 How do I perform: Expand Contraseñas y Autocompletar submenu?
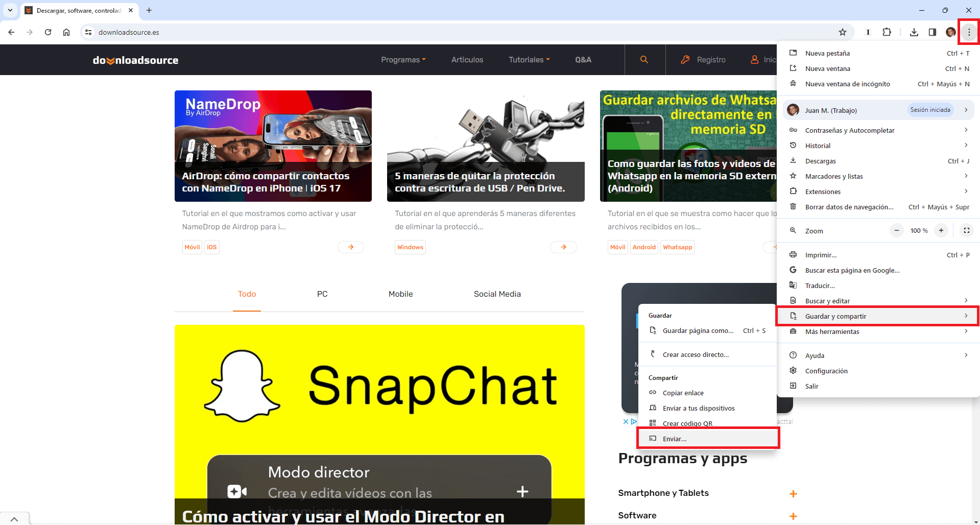878,130
